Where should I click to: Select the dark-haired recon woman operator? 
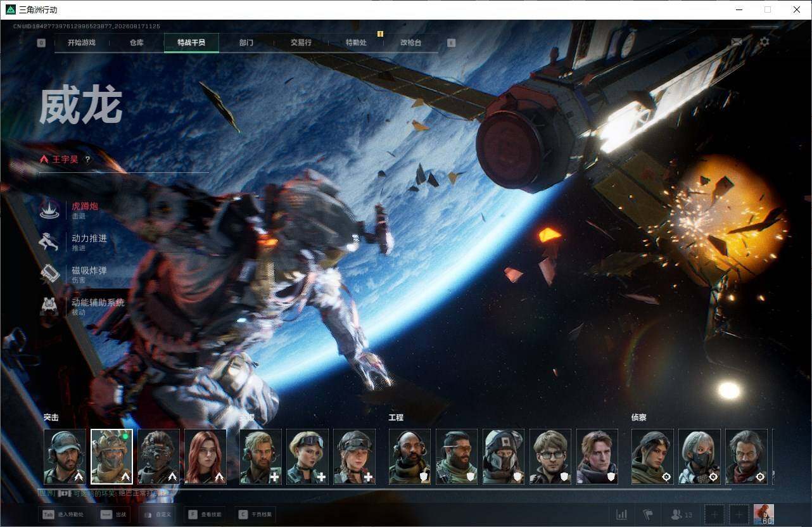point(652,457)
